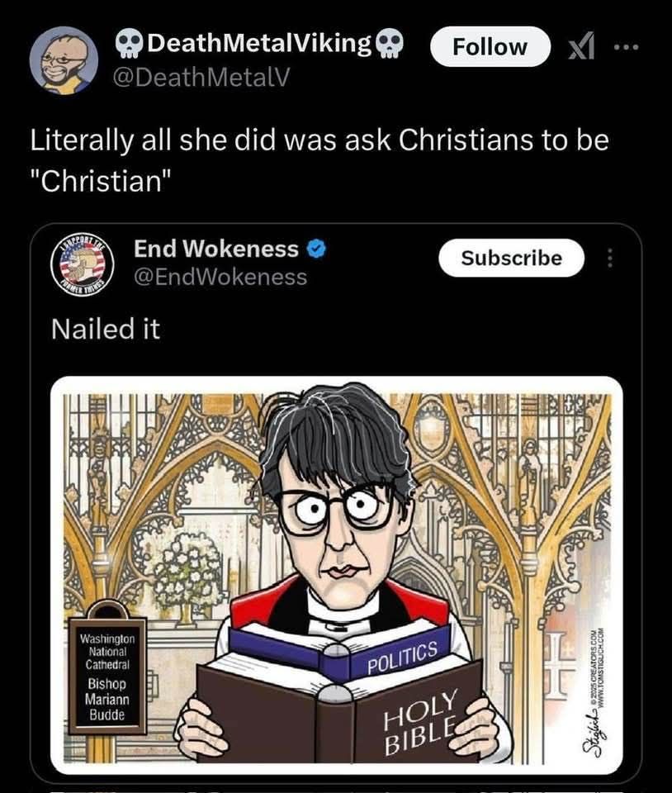Click DeathMetalViking's profile avatar
The width and height of the screenshot is (672, 793).
coord(64,60)
